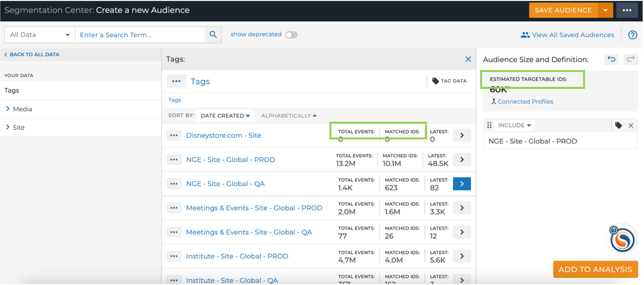Open the top-right more options ellipsis
This screenshot has width=644, height=285.
(x=627, y=10)
